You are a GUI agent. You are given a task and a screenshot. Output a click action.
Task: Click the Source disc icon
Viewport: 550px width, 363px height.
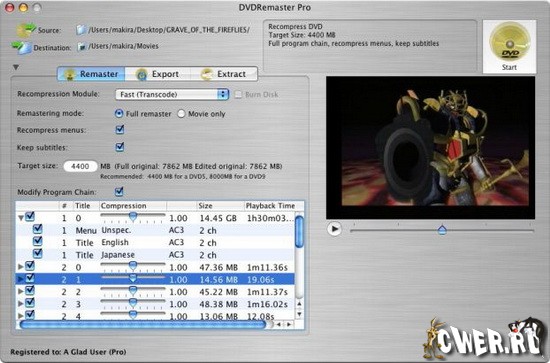click(25, 30)
